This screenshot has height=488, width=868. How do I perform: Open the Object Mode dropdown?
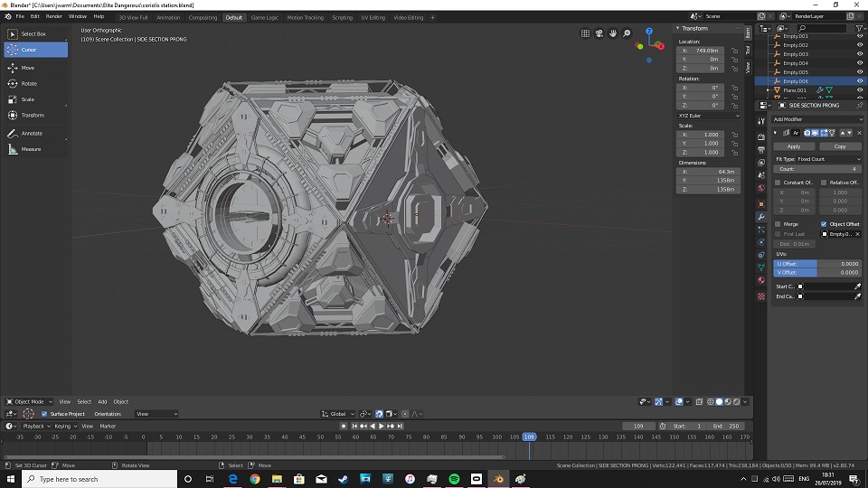tap(29, 401)
